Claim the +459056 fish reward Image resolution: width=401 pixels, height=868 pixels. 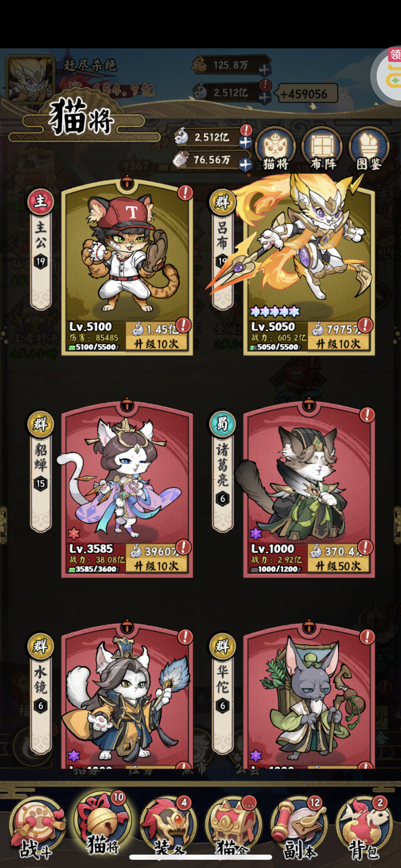click(x=308, y=94)
